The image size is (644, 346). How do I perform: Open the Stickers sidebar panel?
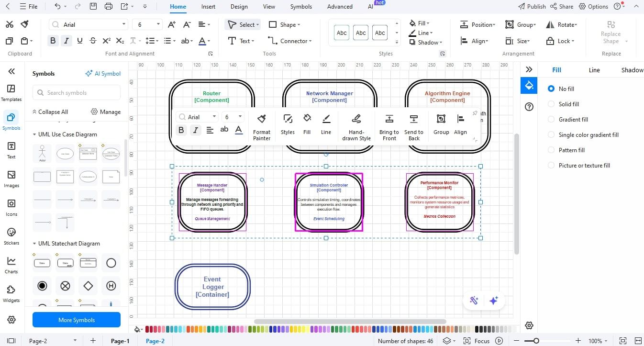pyautogui.click(x=11, y=236)
